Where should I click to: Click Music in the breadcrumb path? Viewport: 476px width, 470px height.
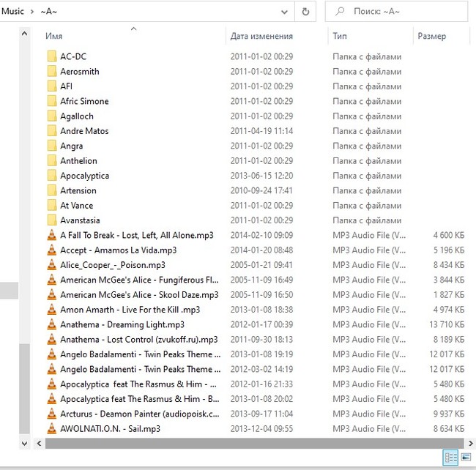click(x=13, y=12)
